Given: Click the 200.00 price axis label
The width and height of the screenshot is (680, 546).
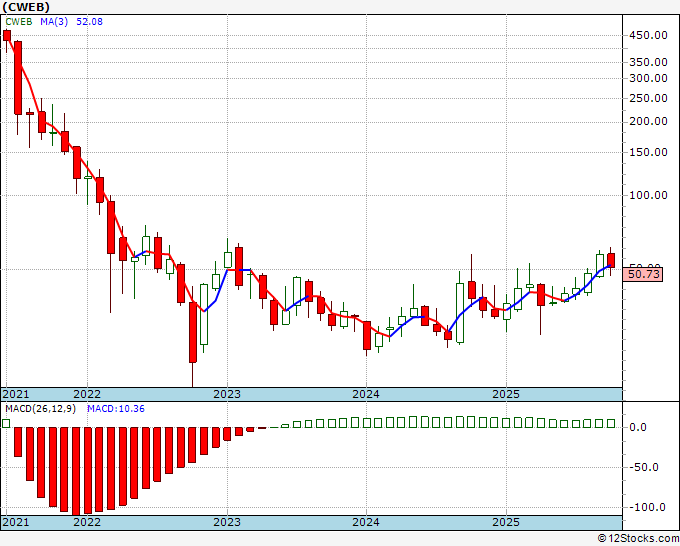Looking at the screenshot, I should coord(648,121).
